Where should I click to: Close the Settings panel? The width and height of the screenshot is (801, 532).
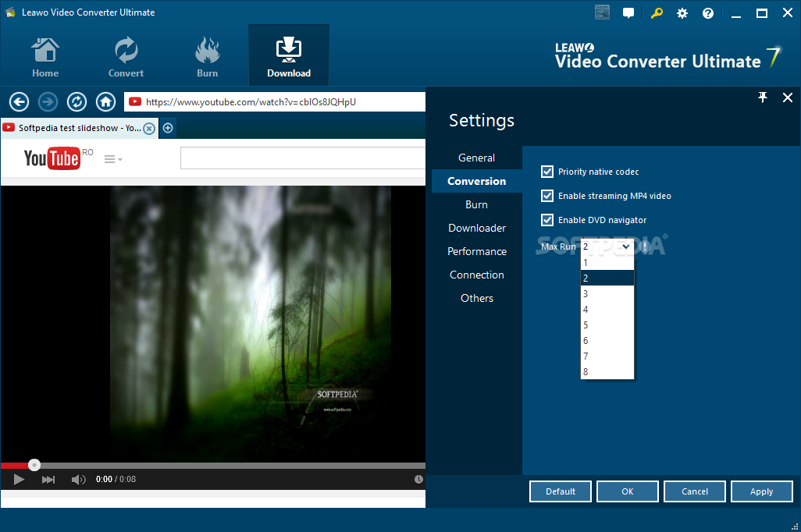788,97
